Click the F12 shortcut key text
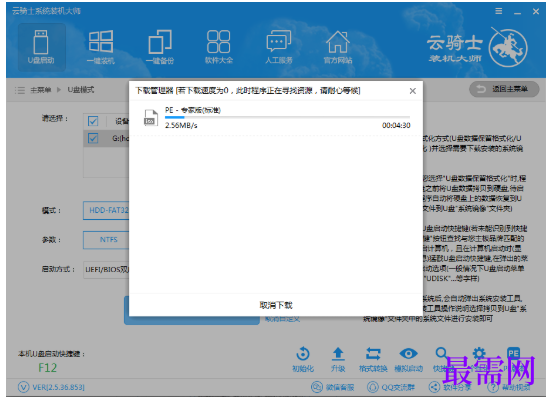554x402 pixels. 47,368
